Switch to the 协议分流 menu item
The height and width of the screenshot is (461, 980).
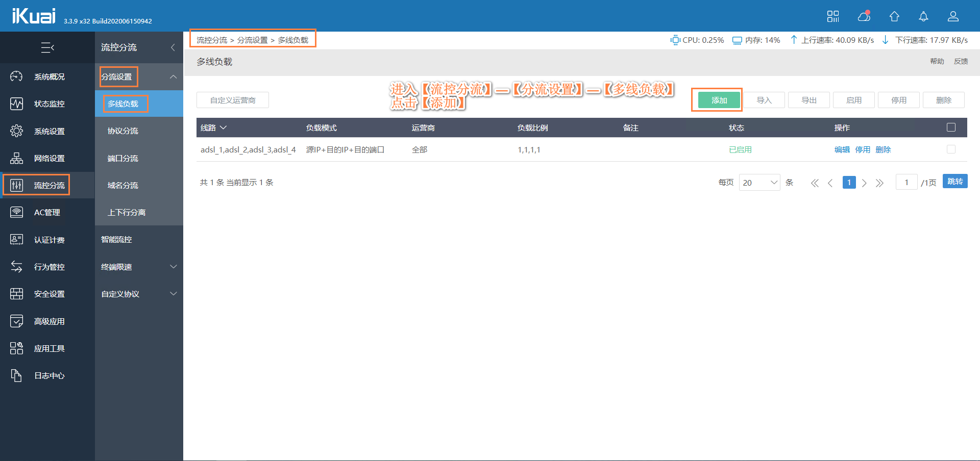click(x=123, y=131)
